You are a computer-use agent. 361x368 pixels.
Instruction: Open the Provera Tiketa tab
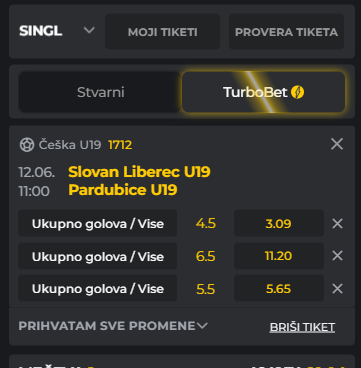coord(286,32)
